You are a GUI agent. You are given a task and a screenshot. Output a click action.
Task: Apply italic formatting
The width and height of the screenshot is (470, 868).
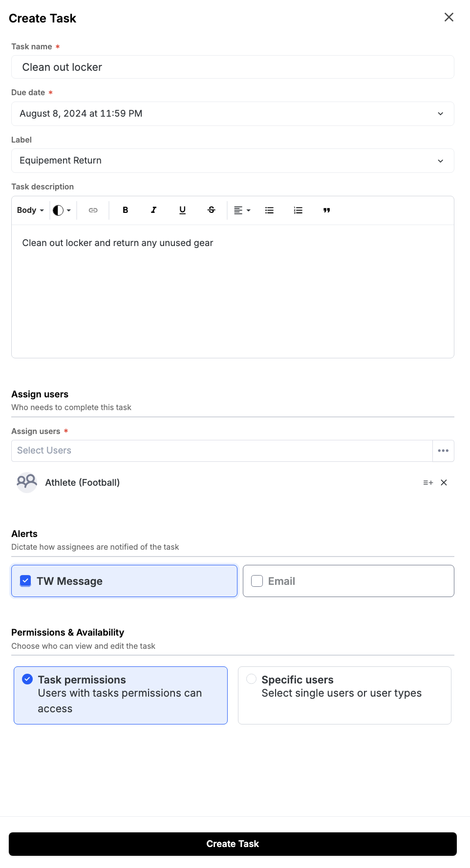click(154, 210)
